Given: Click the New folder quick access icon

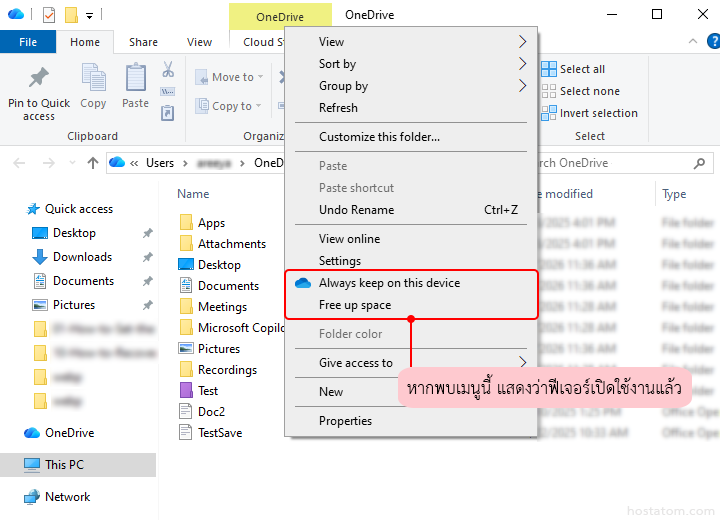Looking at the screenshot, I should (71, 15).
